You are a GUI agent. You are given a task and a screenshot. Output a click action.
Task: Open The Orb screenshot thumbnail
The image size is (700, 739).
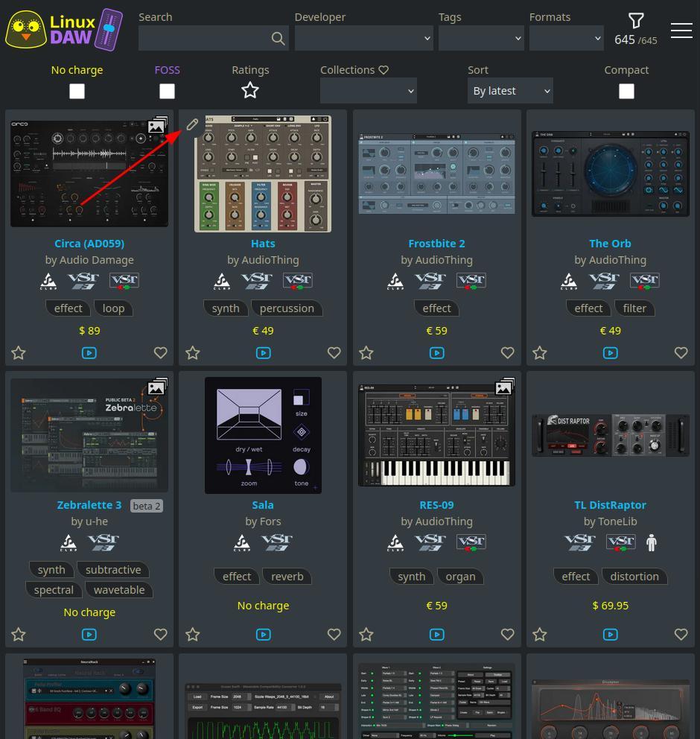click(611, 174)
